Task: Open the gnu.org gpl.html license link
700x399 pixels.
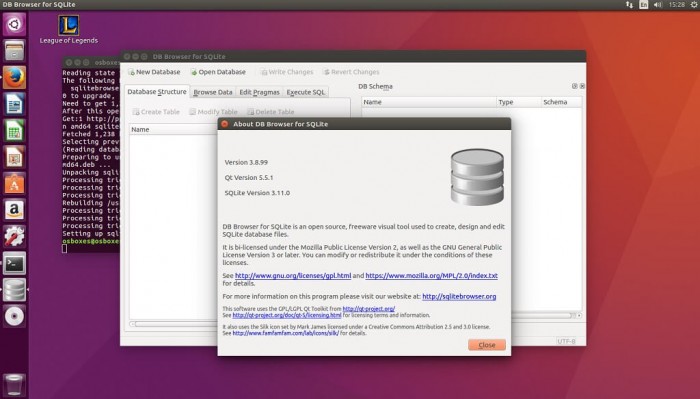Action: pos(293,276)
